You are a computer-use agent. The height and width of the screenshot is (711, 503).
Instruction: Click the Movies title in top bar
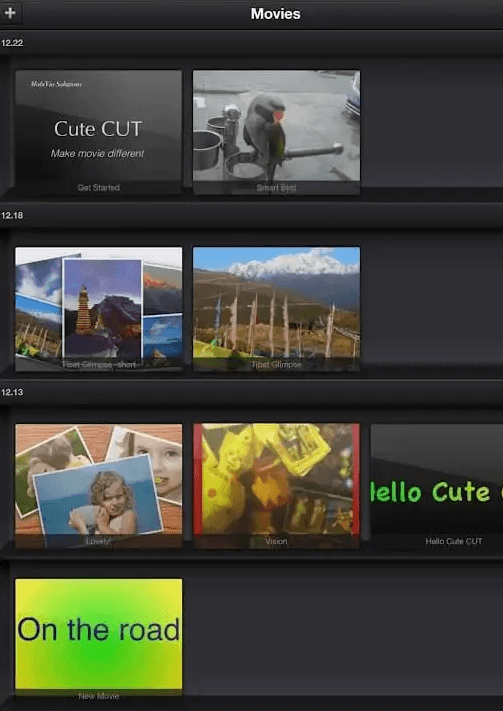coord(275,14)
